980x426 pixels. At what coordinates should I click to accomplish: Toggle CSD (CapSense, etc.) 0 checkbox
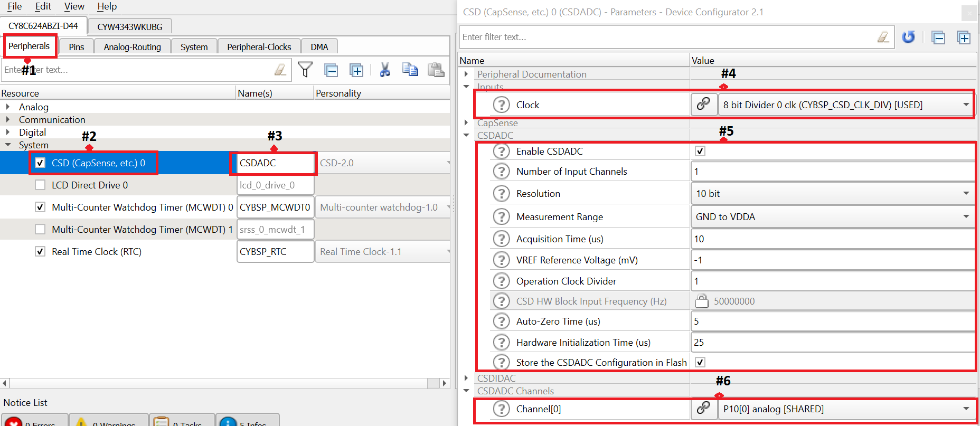pos(40,163)
